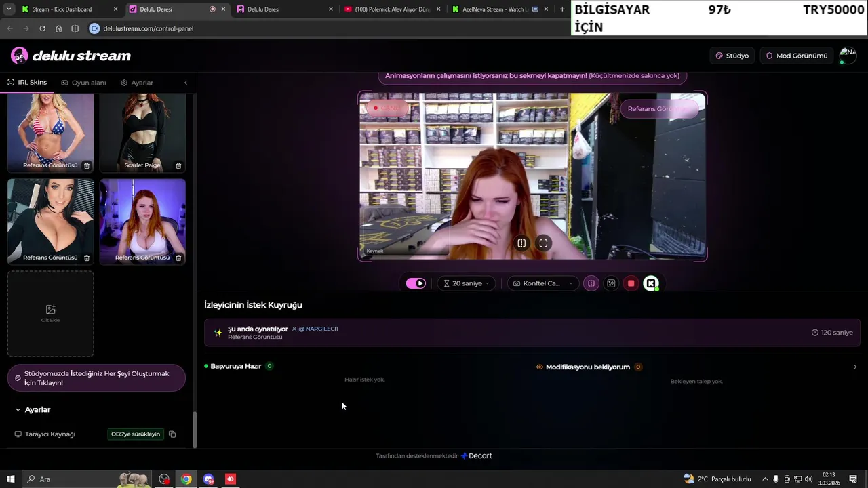Viewport: 868px width, 488px height.
Task: Click the Referans Görüntüsü badge on video
Action: [659, 108]
